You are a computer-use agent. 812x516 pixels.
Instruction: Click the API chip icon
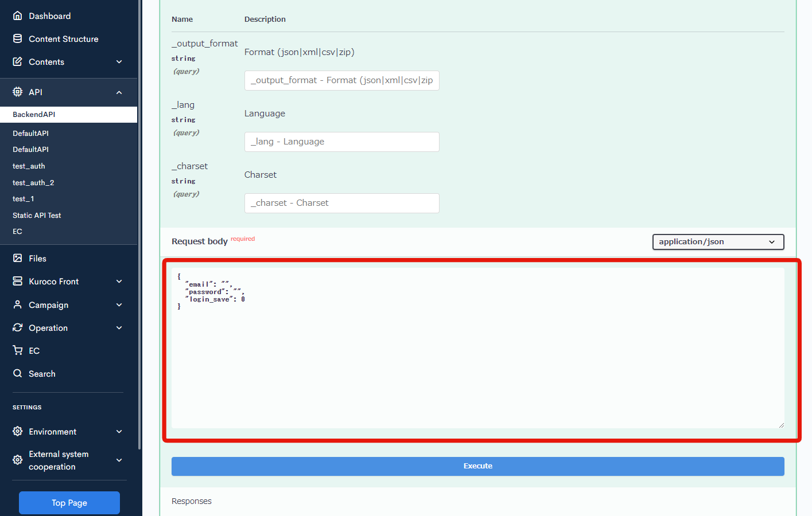[x=18, y=92]
